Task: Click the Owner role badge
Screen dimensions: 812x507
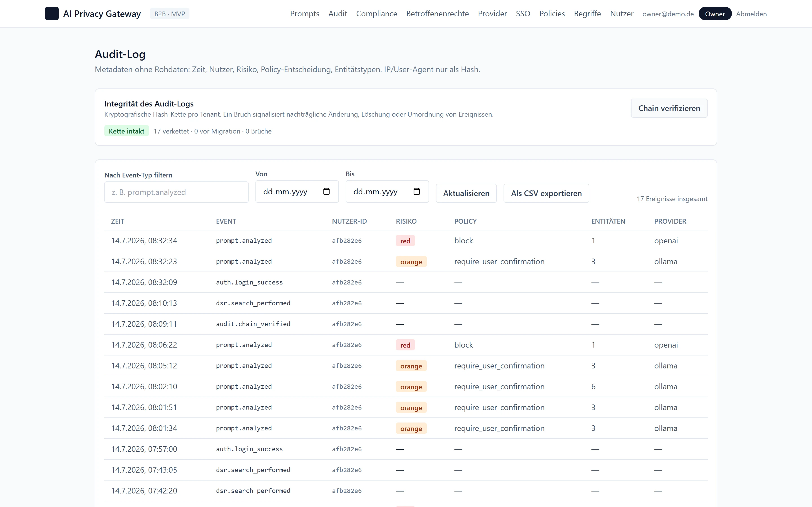Action: click(715, 14)
